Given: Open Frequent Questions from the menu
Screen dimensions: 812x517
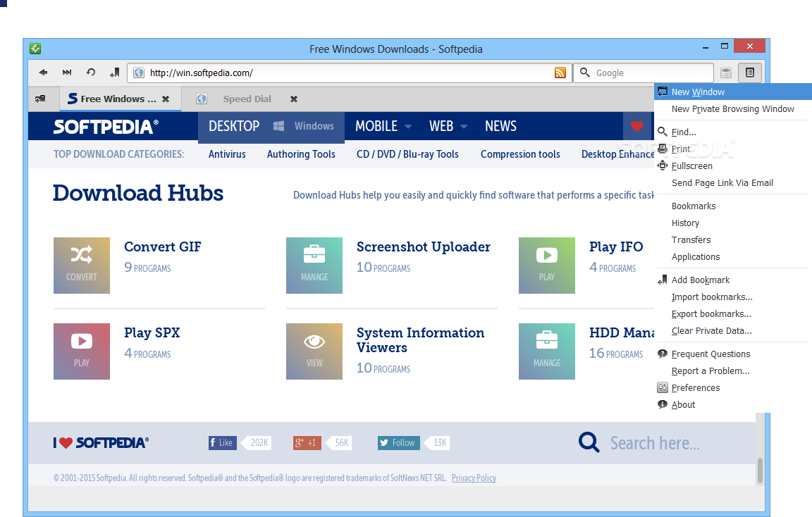Looking at the screenshot, I should [733, 354].
